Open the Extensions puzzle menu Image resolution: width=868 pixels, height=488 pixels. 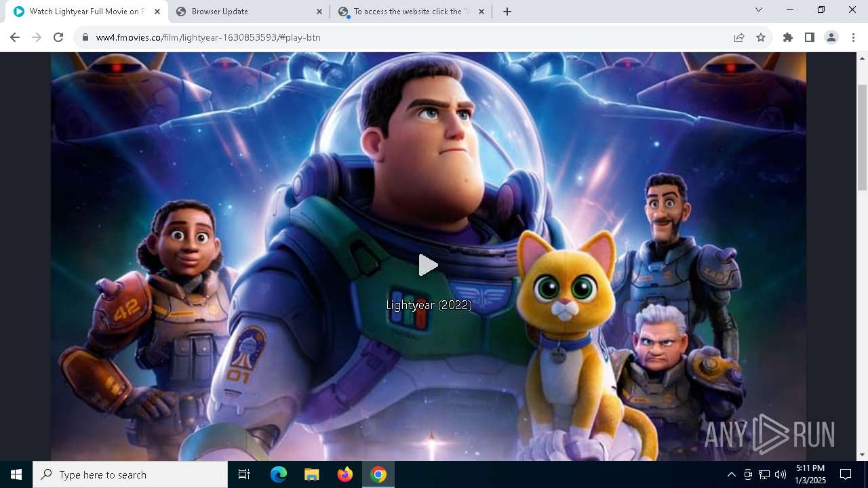pos(788,37)
